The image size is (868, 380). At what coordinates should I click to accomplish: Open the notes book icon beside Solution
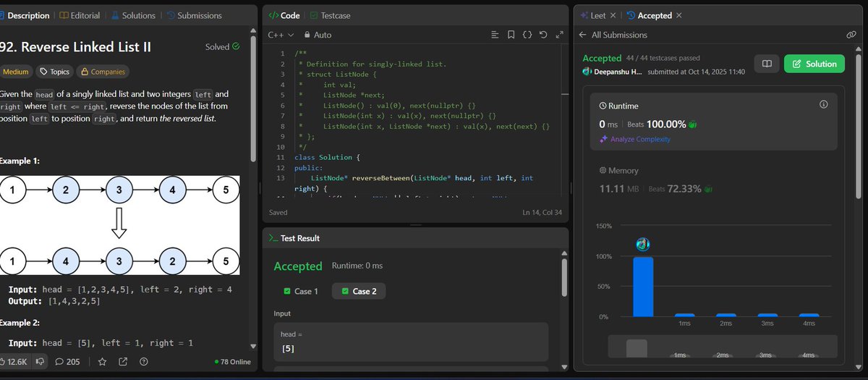pos(767,64)
